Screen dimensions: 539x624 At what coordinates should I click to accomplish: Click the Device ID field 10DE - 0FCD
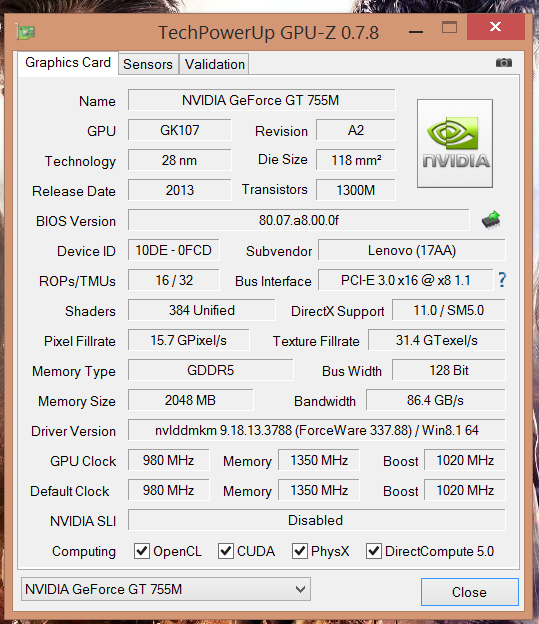(x=174, y=250)
